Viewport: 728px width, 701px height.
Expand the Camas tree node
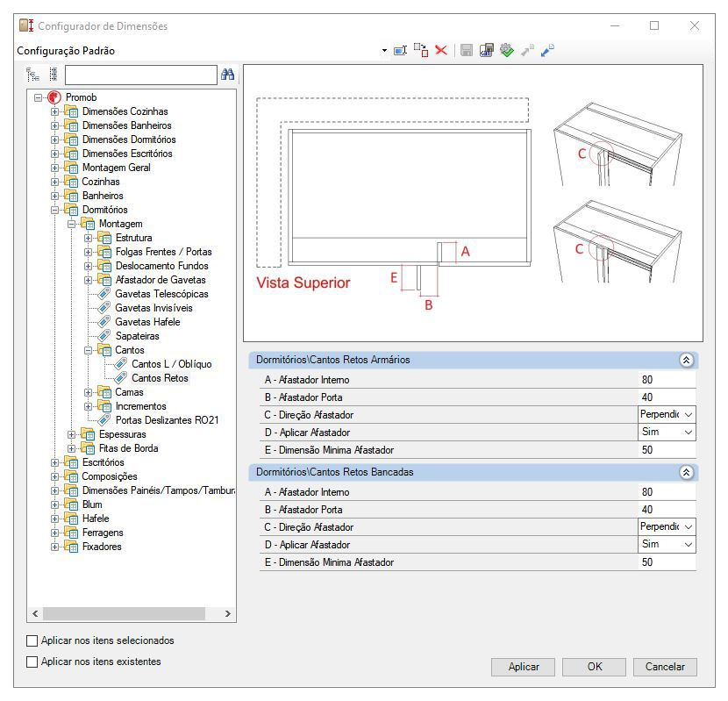coord(89,392)
